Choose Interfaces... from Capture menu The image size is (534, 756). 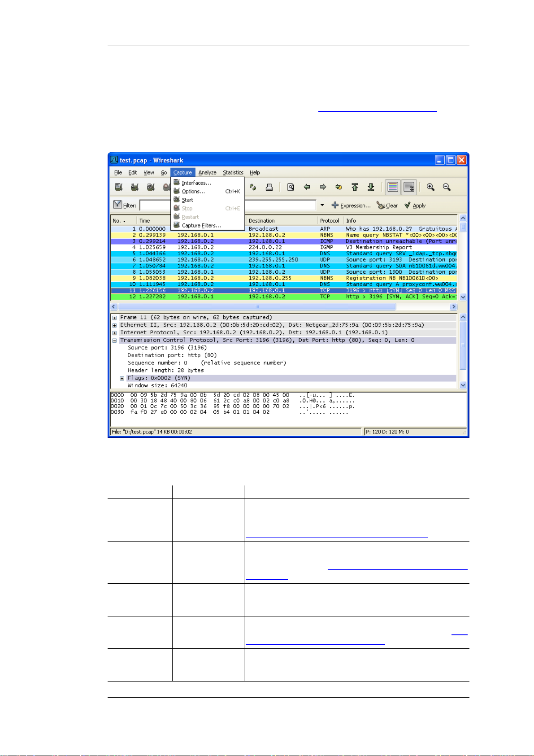208,183
